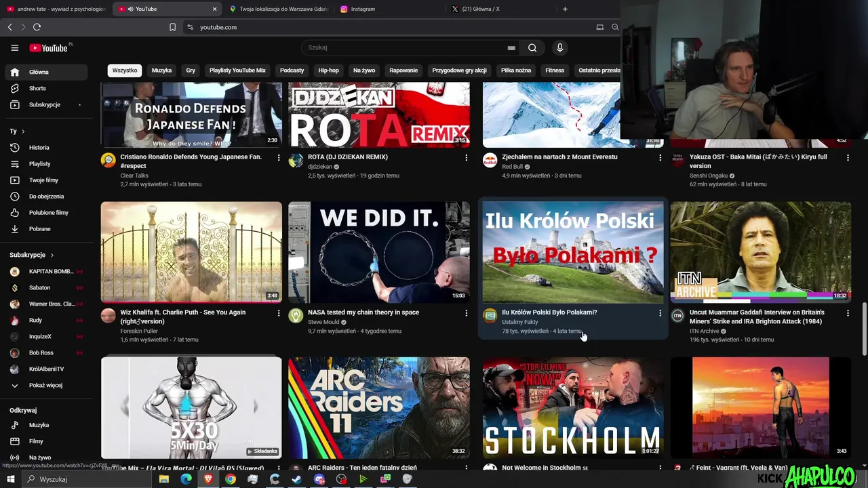Reload the page with refresh icon

click(37, 27)
